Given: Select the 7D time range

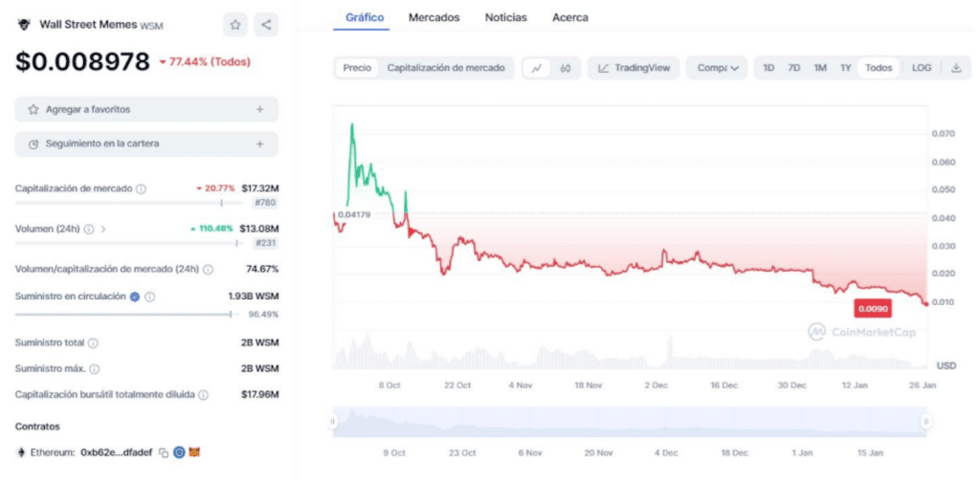Looking at the screenshot, I should [793, 68].
